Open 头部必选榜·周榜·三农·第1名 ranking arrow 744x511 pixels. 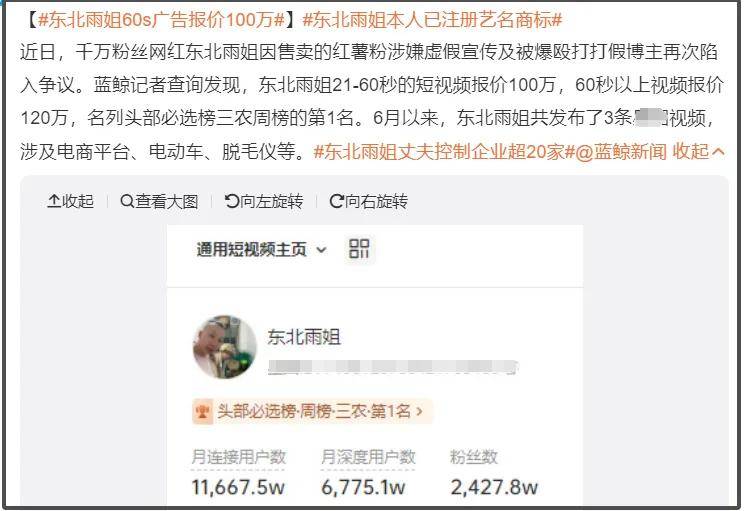click(x=419, y=411)
